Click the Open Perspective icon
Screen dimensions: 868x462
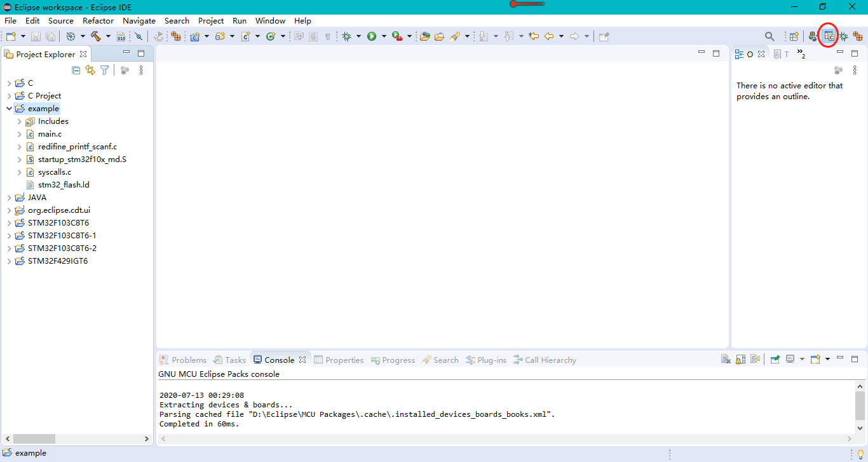794,37
